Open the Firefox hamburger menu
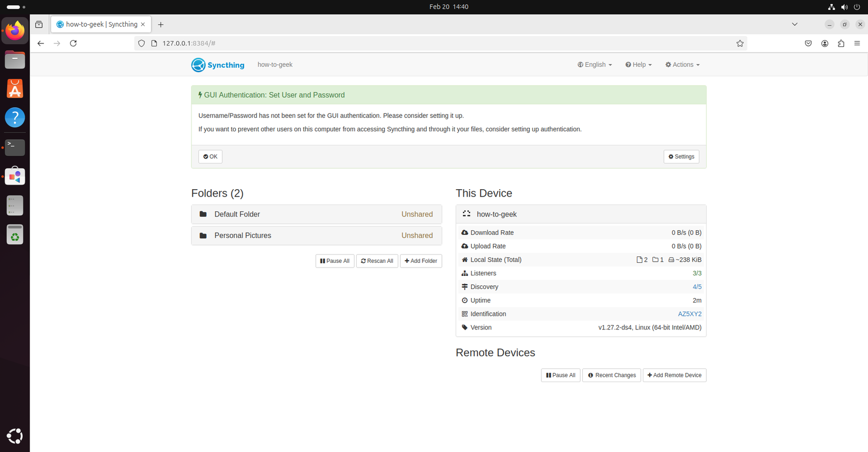This screenshot has height=452, width=868. click(x=857, y=43)
